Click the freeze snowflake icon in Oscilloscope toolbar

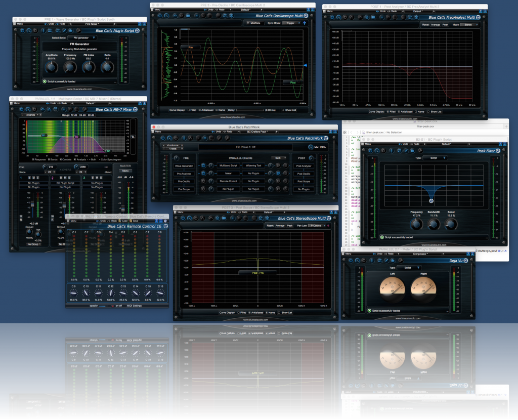pyautogui.click(x=231, y=16)
